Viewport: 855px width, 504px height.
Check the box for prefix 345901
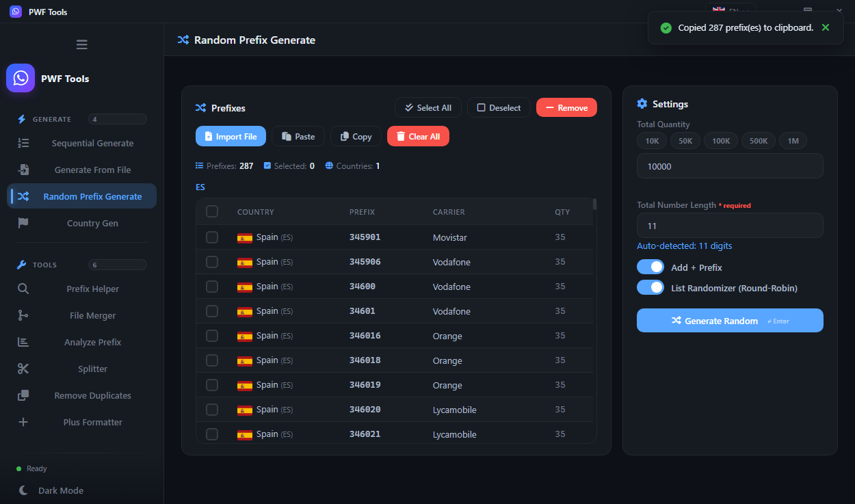tap(212, 237)
